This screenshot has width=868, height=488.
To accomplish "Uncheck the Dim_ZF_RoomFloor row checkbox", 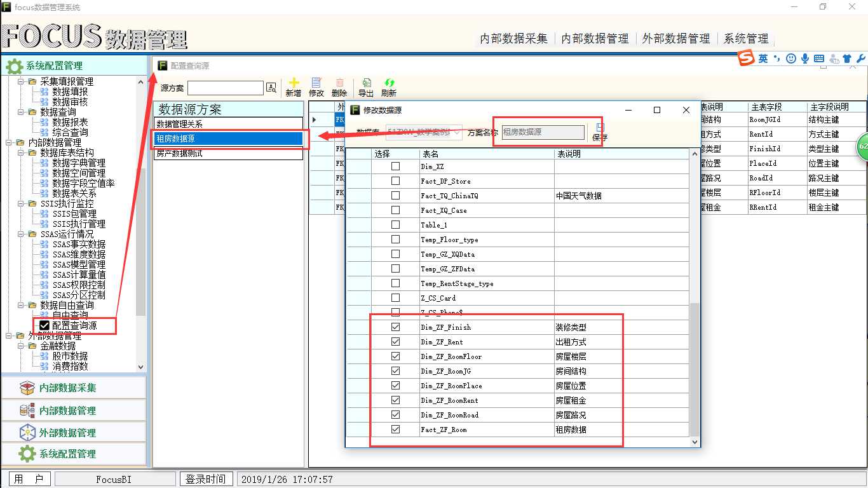I will [395, 356].
